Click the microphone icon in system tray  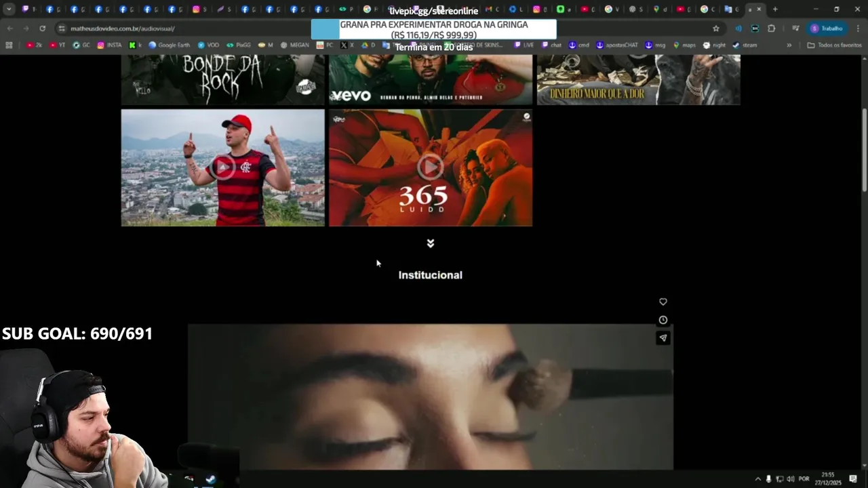tap(768, 479)
